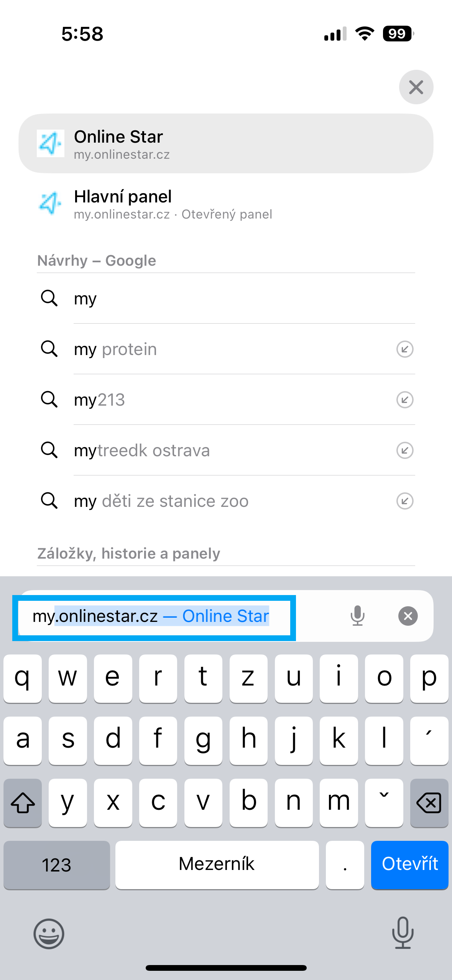Toggle the shift key
Screen dimensions: 452x980
click(x=23, y=803)
